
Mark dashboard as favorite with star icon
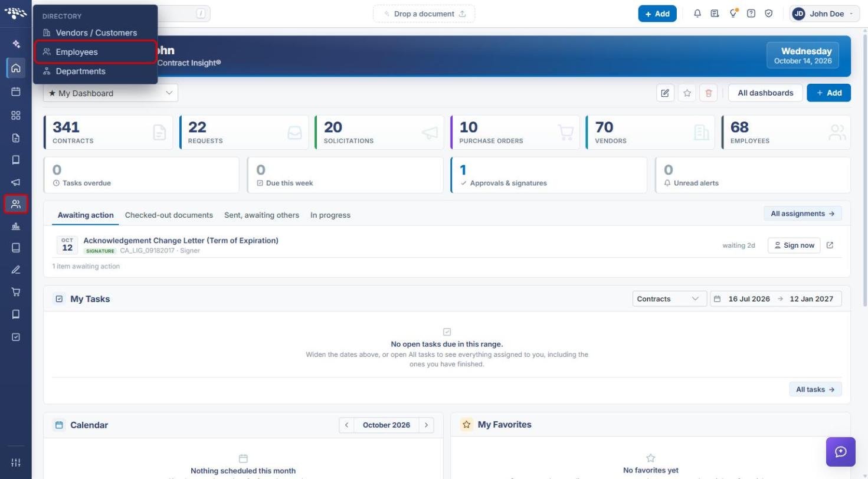(687, 93)
